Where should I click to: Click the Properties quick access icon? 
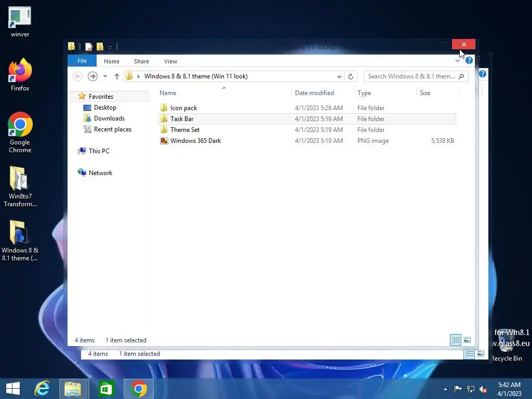coord(89,46)
